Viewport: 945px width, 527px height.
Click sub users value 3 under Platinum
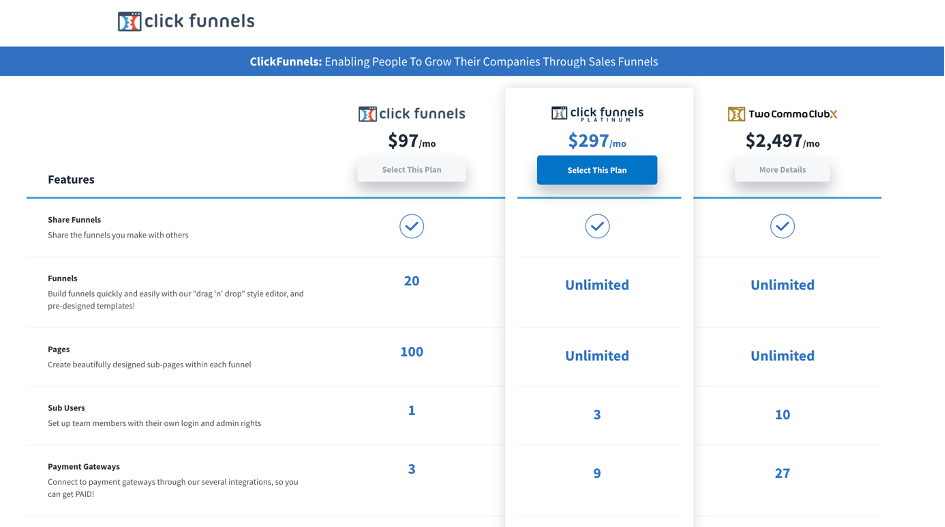click(597, 414)
